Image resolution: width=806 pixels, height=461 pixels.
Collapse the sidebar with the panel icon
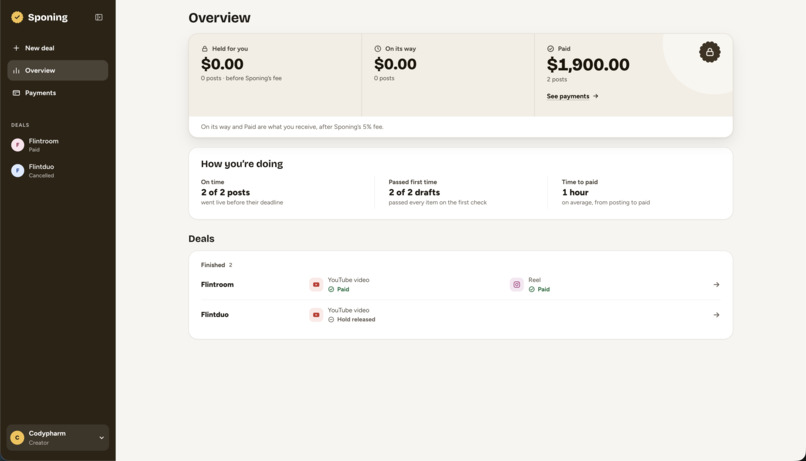coord(99,17)
